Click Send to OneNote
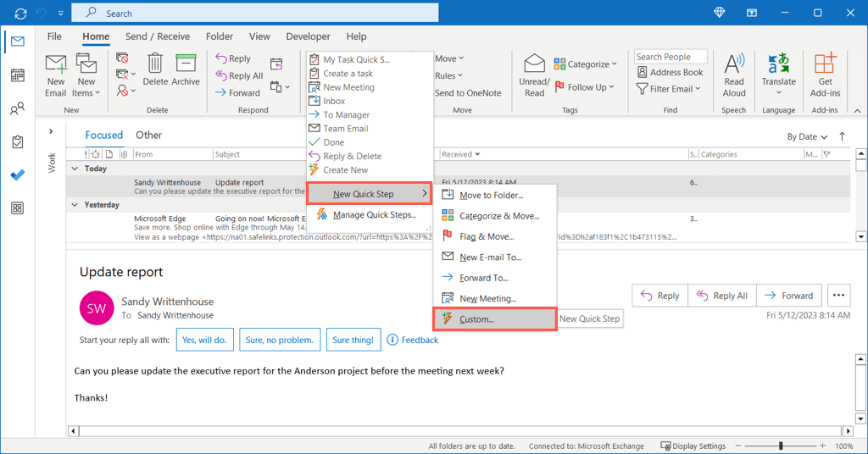 tap(468, 93)
